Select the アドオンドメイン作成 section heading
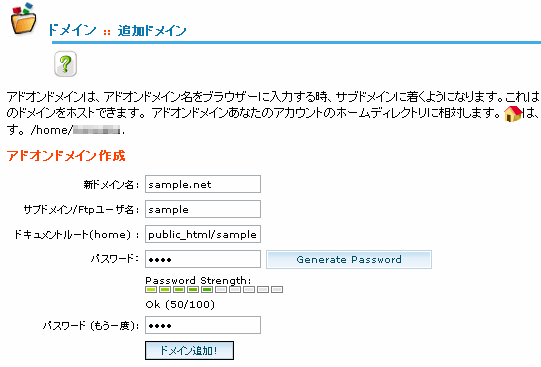The image size is (541, 367). point(66,156)
